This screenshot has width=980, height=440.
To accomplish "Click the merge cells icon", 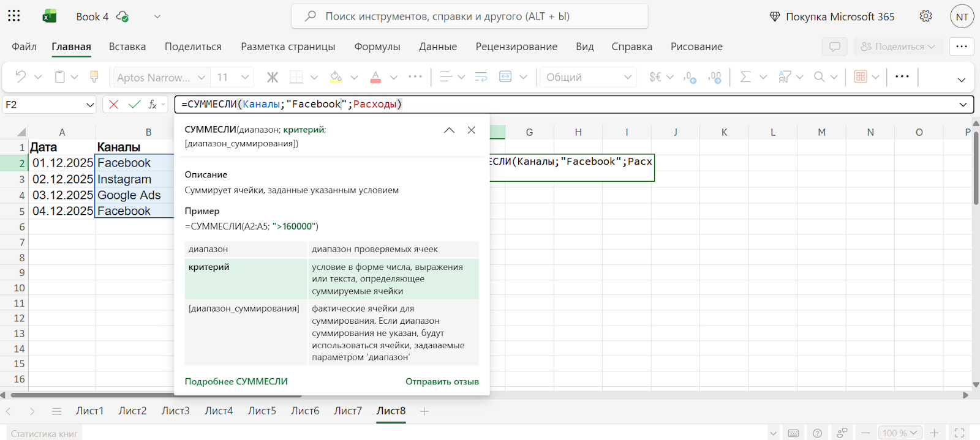I will [x=505, y=77].
